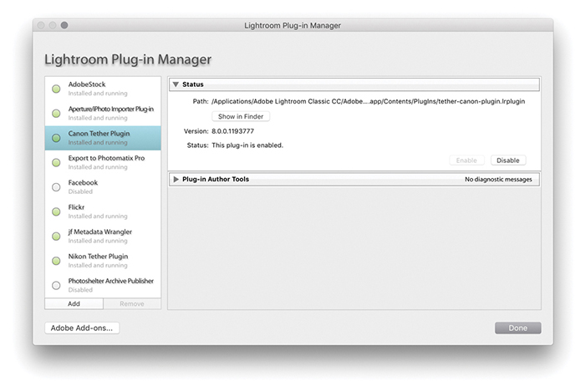
Task: Expand the Plug-in Author Tools section
Action: pos(176,179)
